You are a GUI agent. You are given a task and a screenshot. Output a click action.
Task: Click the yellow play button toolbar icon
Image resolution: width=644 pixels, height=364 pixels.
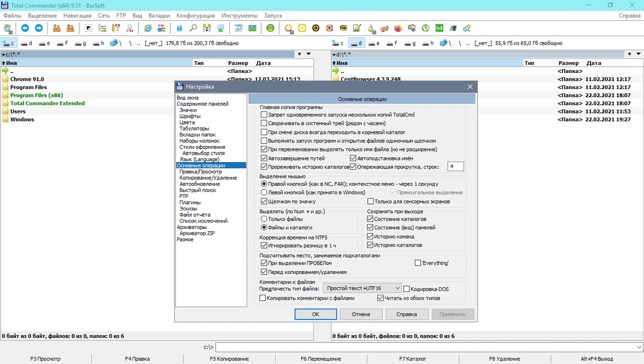tap(302, 28)
